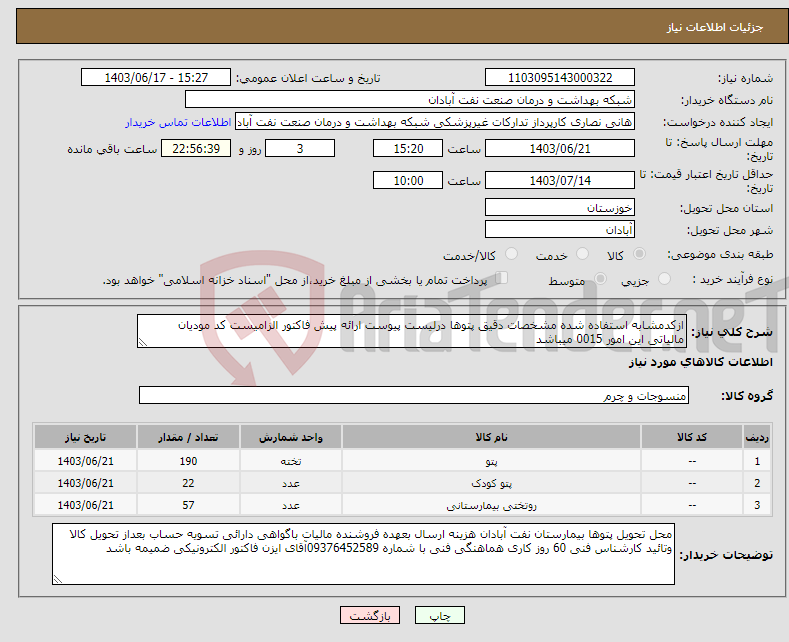Image resolution: width=789 pixels, height=642 pixels.
Task: Select the متوسط purchase type radio
Action: pyautogui.click(x=600, y=279)
